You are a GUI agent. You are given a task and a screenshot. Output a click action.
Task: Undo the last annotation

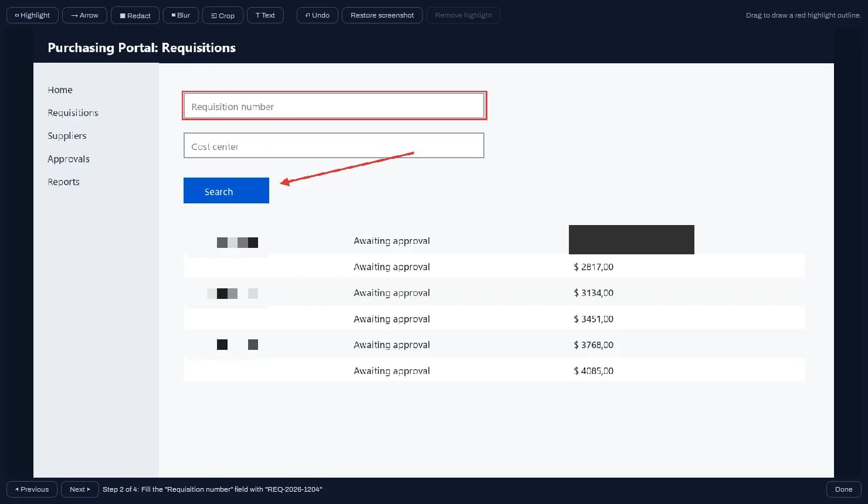[317, 15]
